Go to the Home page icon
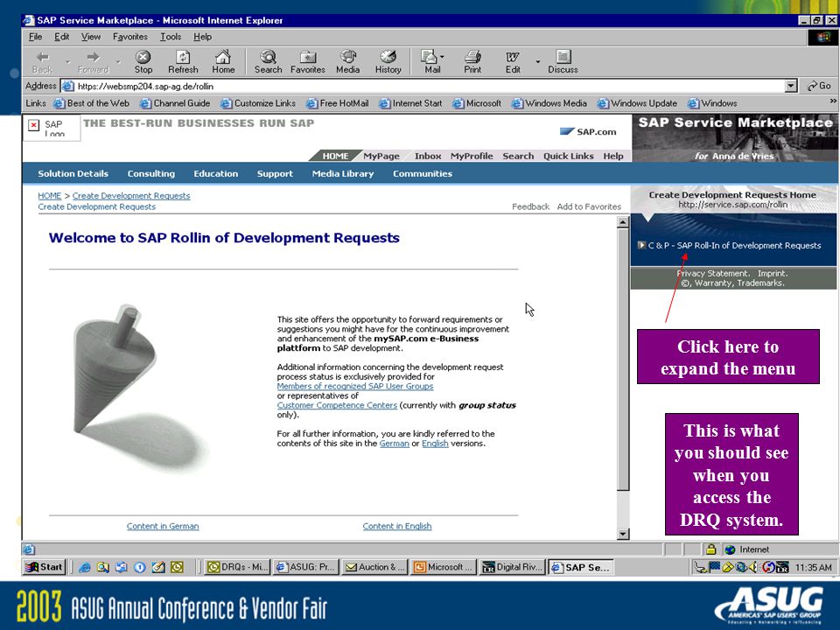Screen dimensions: 840x630 [x=223, y=61]
